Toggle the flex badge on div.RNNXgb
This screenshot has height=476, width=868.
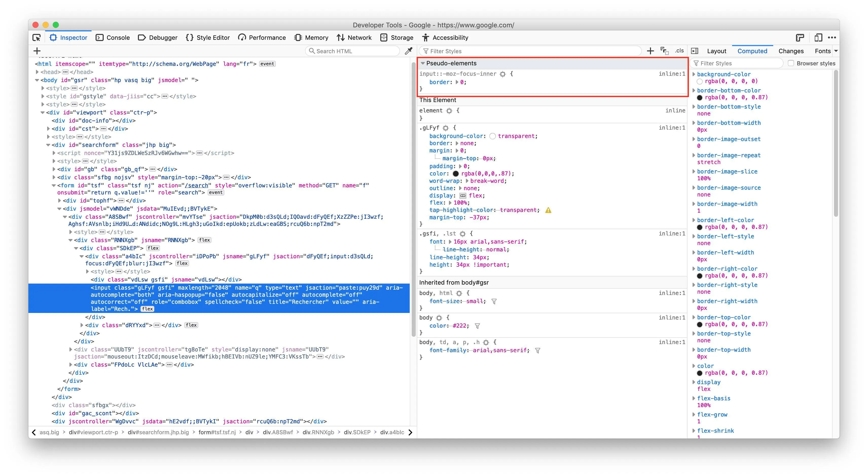coord(204,240)
